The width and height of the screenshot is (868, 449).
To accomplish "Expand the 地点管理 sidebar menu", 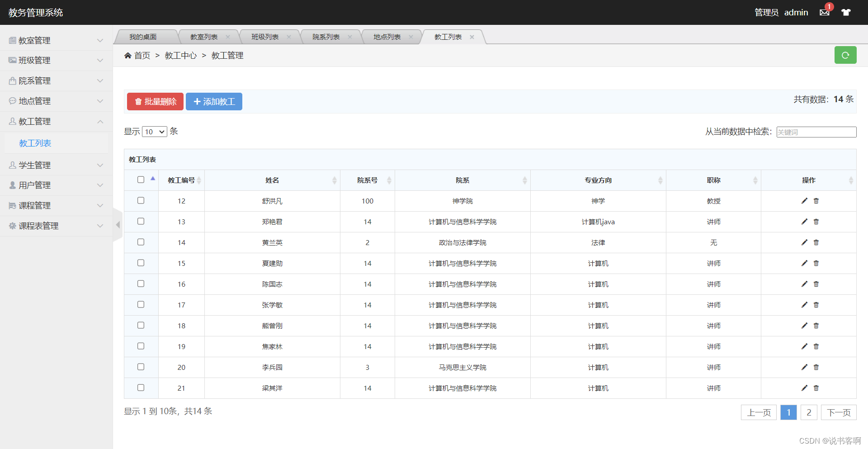I will (x=56, y=101).
